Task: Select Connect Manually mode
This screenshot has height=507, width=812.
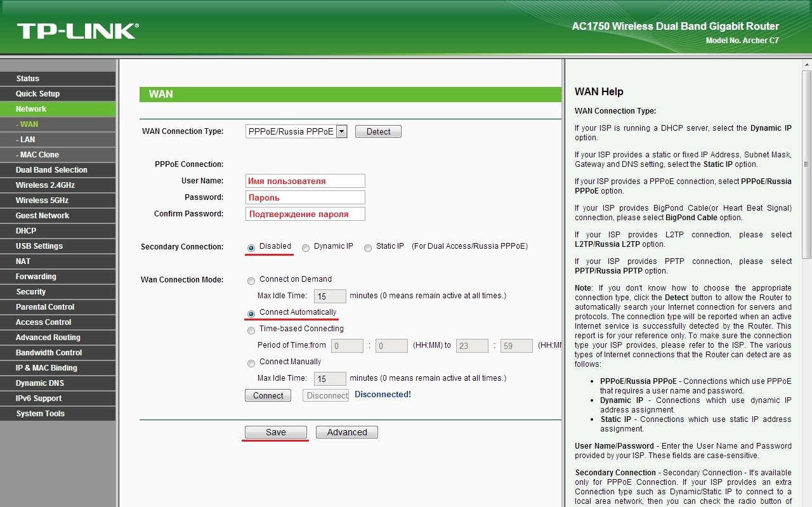Action: tap(251, 363)
